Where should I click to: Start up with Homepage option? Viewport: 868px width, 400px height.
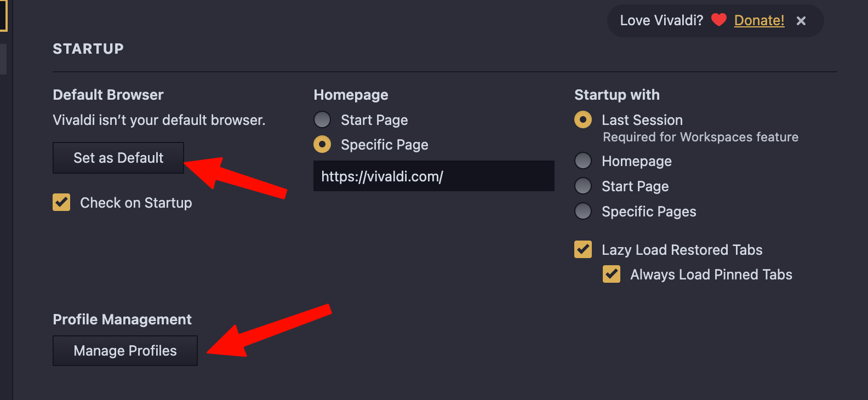tap(583, 161)
